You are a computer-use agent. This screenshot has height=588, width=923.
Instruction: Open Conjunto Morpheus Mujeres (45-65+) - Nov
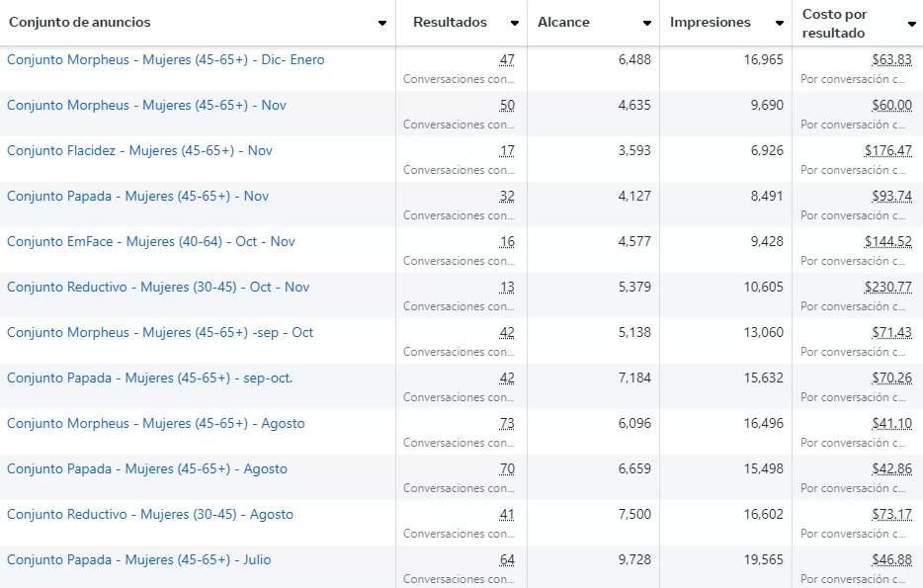coord(146,106)
